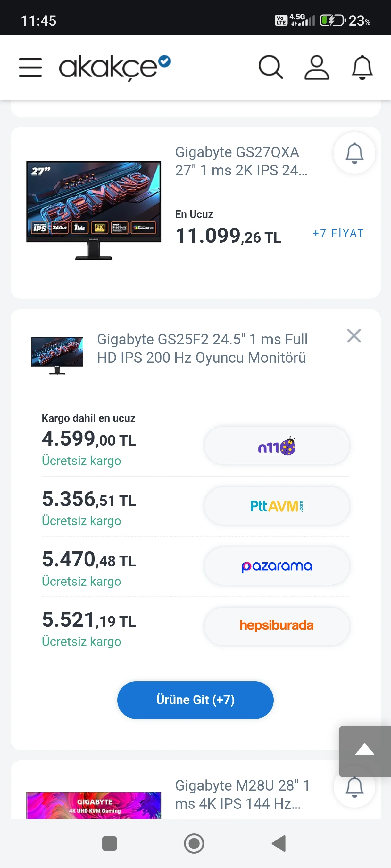Tap the small GS25F2 monitor thumbnail
Screen dimensions: 391x868
[57, 355]
